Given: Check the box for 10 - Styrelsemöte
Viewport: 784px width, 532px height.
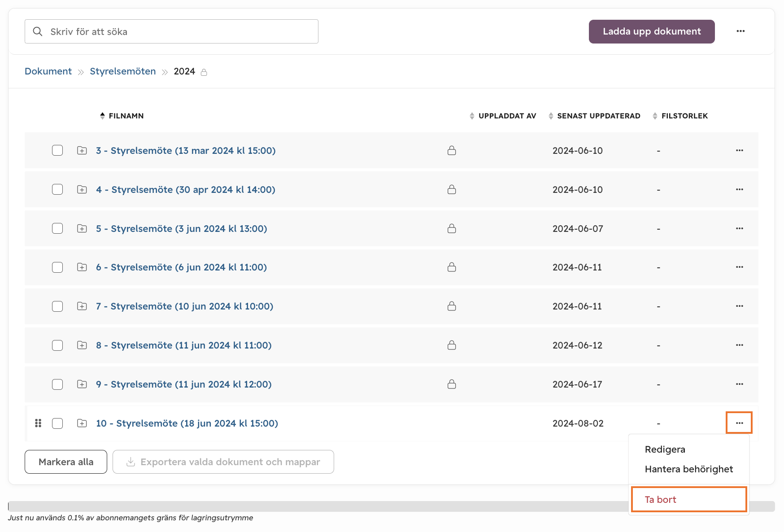Looking at the screenshot, I should tap(57, 423).
